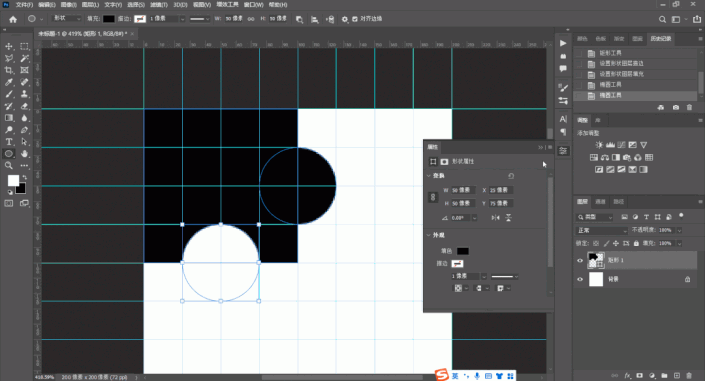Toggle lock all for layer
Screen dimensions: 705x381
(636, 243)
